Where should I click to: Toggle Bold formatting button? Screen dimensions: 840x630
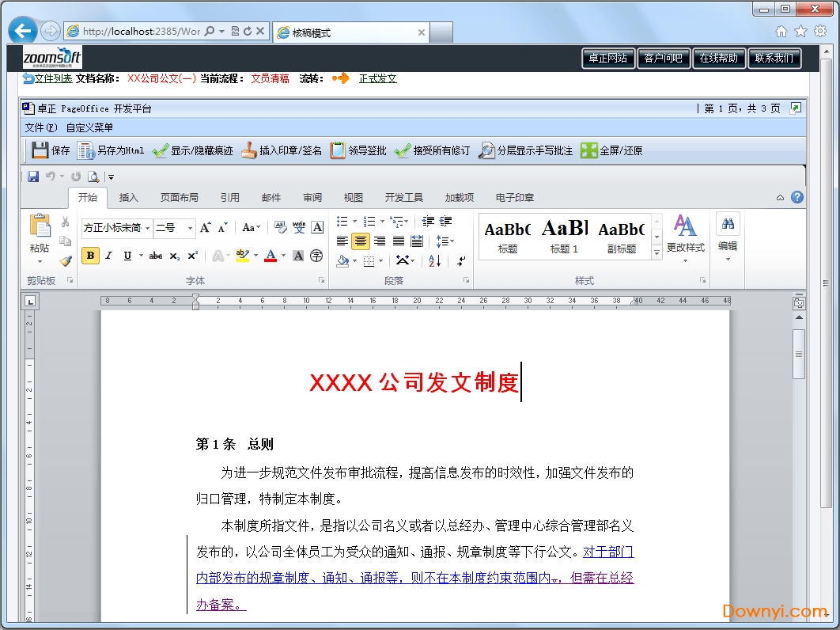click(90, 256)
